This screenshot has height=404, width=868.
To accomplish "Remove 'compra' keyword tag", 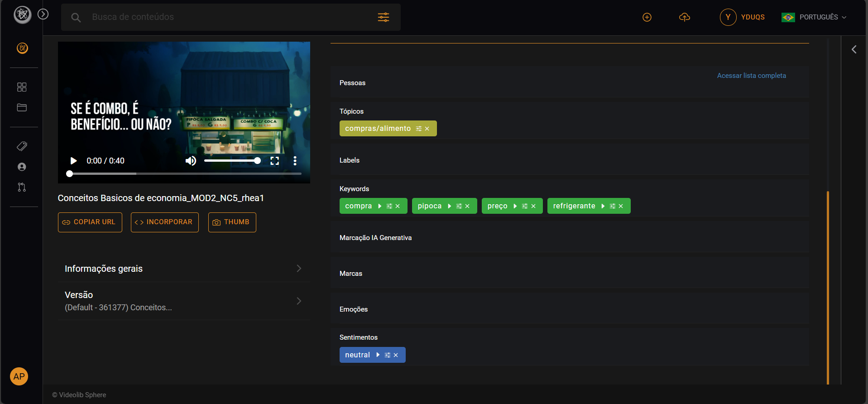I will coord(398,206).
